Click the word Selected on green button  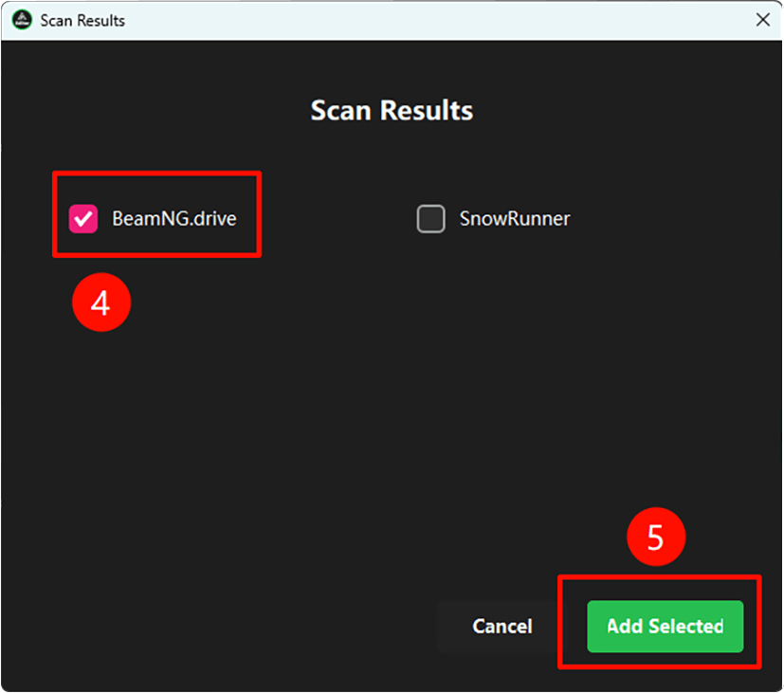point(686,626)
